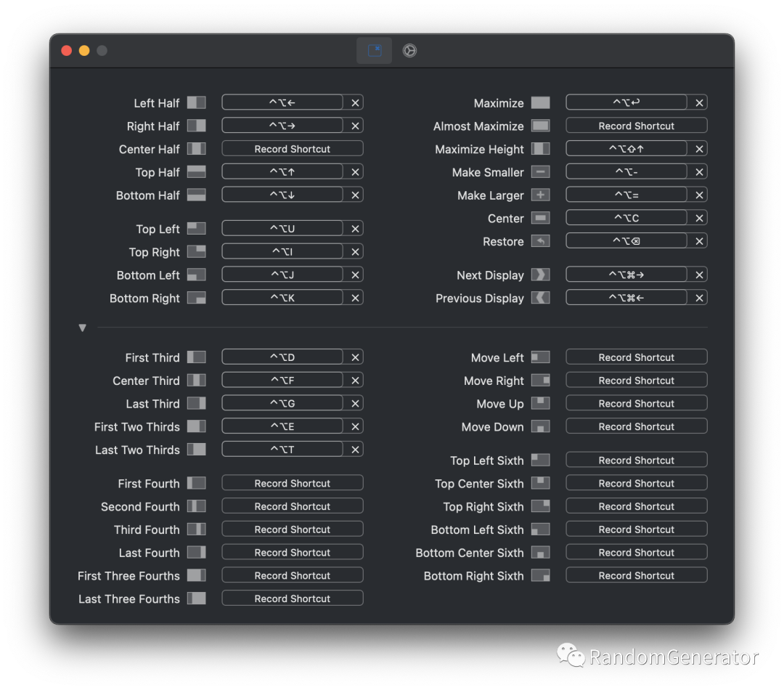Clear the Make Smaller shortcut
The width and height of the screenshot is (784, 690).
tap(699, 171)
